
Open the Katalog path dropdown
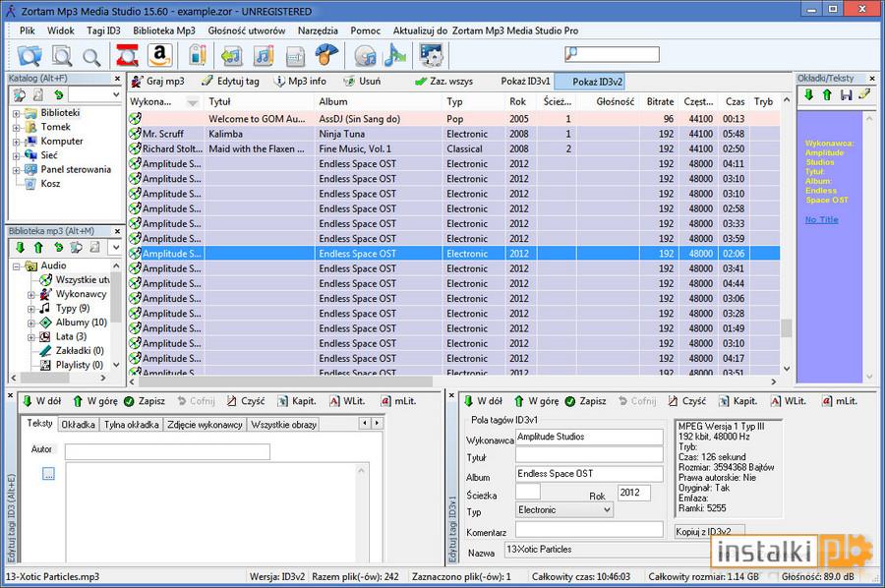pos(116,94)
